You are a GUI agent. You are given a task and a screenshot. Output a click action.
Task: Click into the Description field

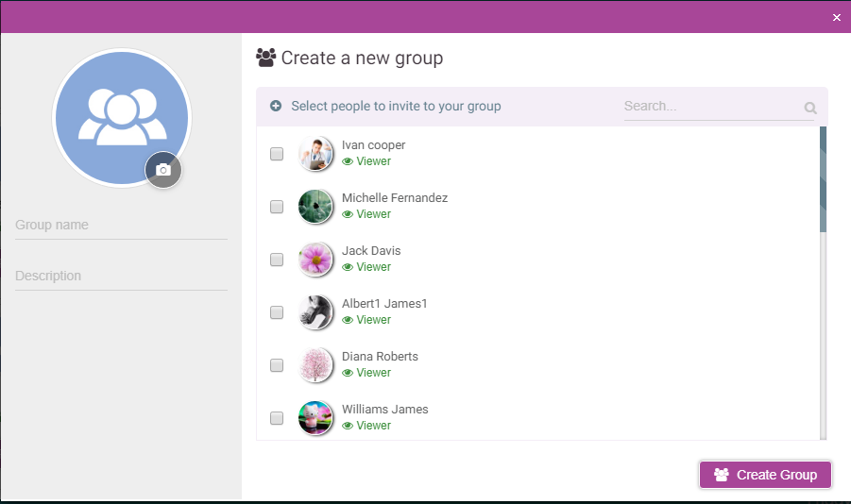point(121,277)
